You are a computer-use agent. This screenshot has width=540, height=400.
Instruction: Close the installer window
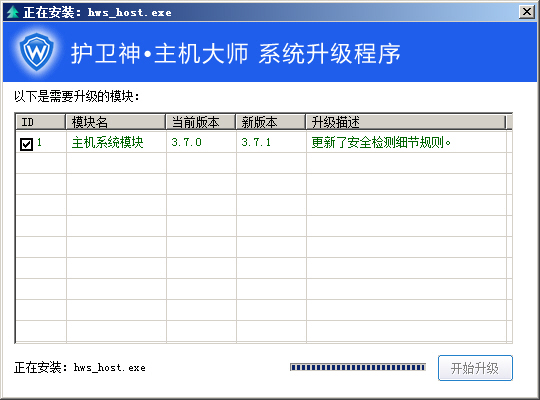527,12
